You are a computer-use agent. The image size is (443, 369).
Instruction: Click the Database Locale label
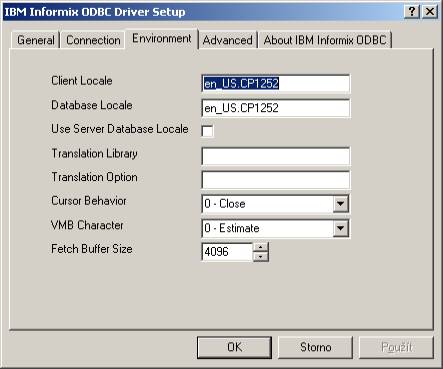pyautogui.click(x=92, y=105)
